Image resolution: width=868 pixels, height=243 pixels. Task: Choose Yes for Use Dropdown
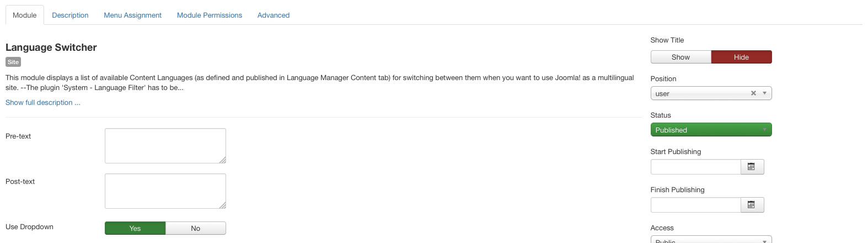coord(135,228)
